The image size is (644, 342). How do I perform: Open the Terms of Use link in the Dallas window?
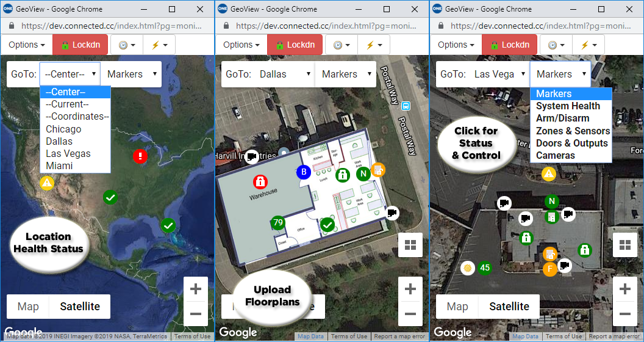[349, 337]
